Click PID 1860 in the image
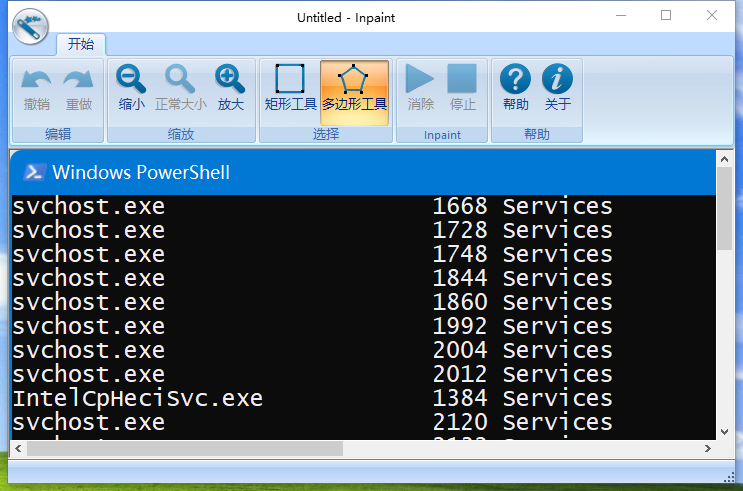Image resolution: width=743 pixels, height=491 pixels. 460,302
